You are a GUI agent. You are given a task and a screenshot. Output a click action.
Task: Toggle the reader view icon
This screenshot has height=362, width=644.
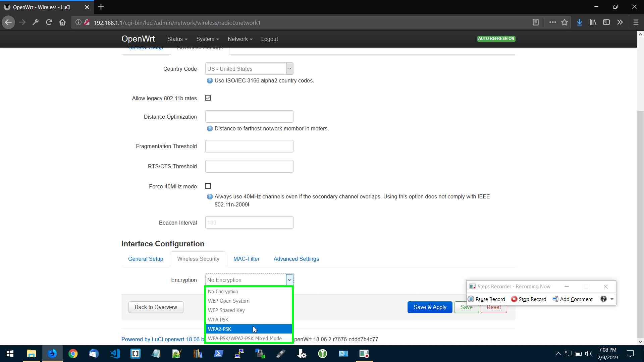click(x=536, y=22)
